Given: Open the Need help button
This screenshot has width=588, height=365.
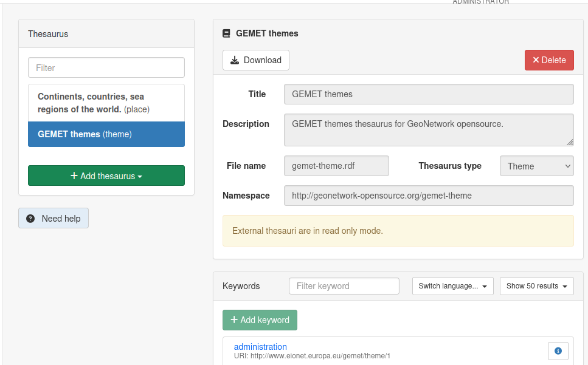Looking at the screenshot, I should click(x=54, y=218).
